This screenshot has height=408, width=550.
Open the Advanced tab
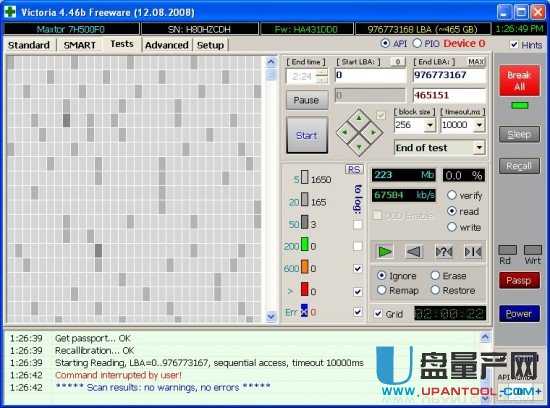(x=167, y=45)
